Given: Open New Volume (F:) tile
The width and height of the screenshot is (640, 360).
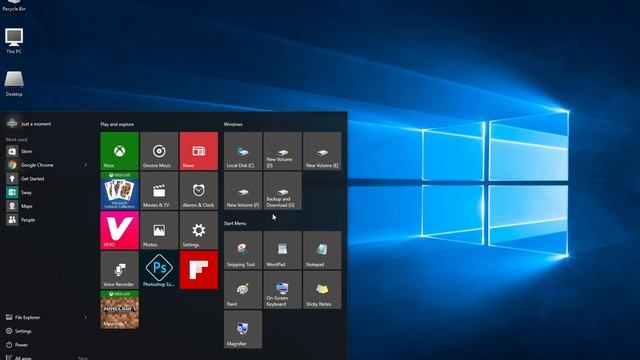Looking at the screenshot, I should click(243, 191).
